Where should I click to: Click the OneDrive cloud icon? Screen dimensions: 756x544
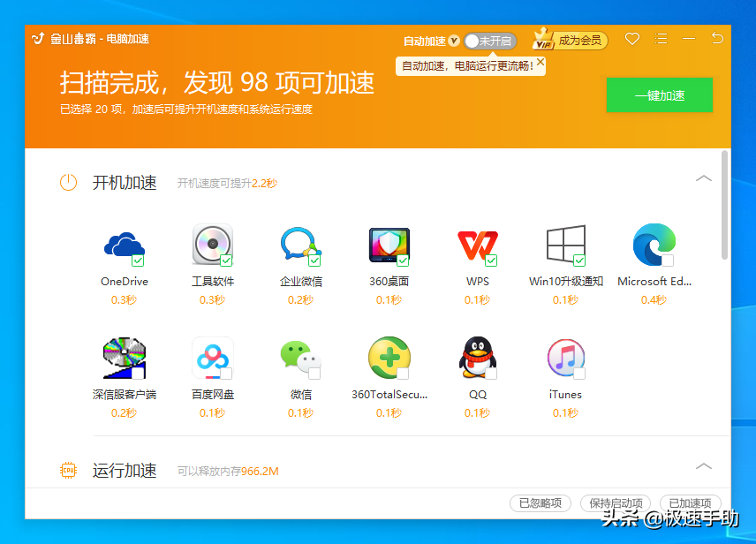click(123, 245)
